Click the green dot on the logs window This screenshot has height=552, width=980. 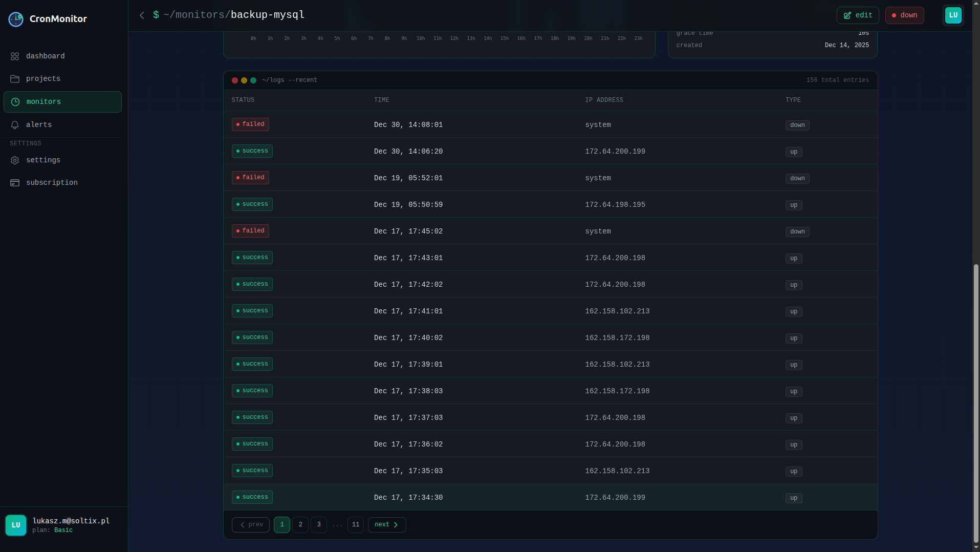253,80
